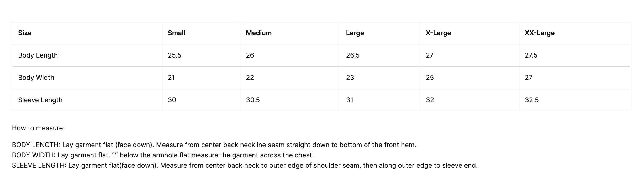The width and height of the screenshot is (644, 195).
Task: Click the Size column header cell
Action: pyautogui.click(x=25, y=33)
